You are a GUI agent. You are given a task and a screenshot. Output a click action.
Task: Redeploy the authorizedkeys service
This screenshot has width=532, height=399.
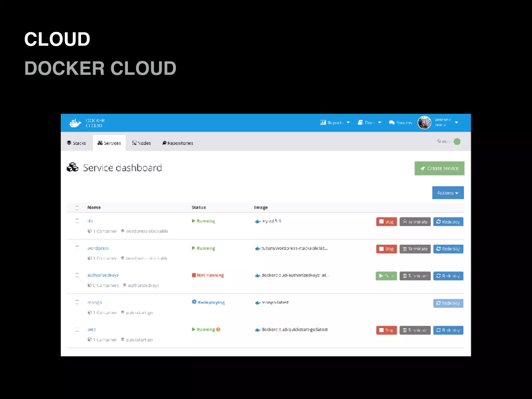pyautogui.click(x=448, y=276)
